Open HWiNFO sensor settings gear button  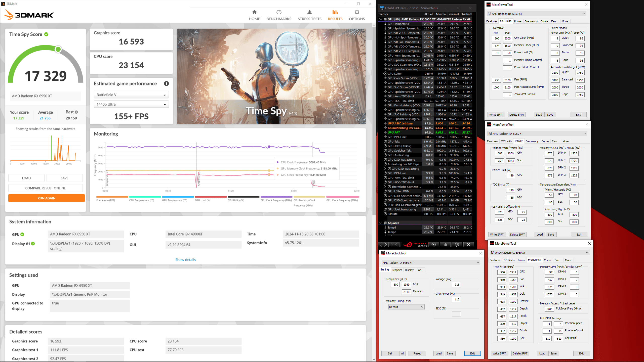coord(457,245)
